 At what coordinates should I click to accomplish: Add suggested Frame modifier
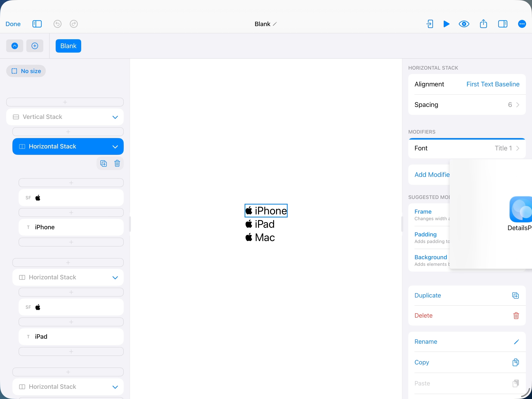tap(429, 215)
